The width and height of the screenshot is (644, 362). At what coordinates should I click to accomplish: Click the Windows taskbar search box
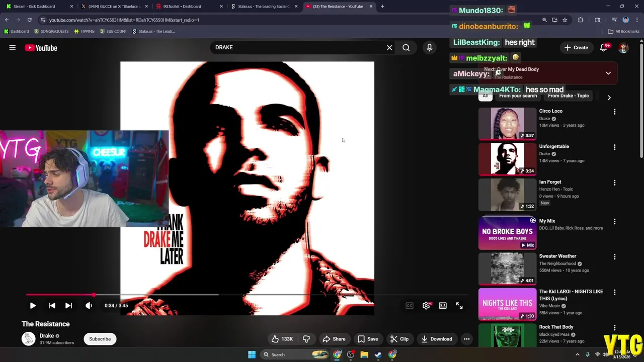296,354
